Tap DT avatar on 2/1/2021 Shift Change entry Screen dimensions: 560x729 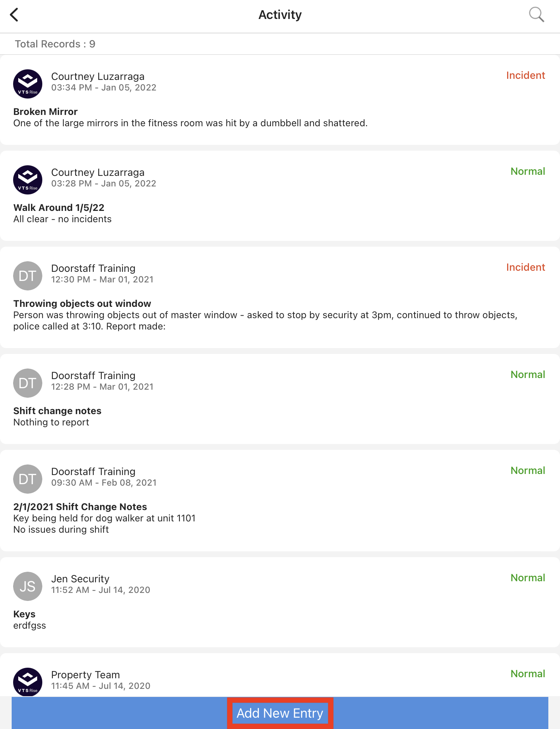pyautogui.click(x=28, y=479)
